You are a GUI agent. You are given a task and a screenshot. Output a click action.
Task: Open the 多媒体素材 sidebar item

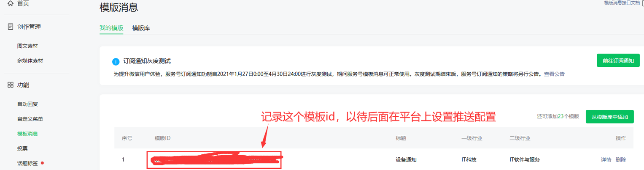(x=30, y=61)
